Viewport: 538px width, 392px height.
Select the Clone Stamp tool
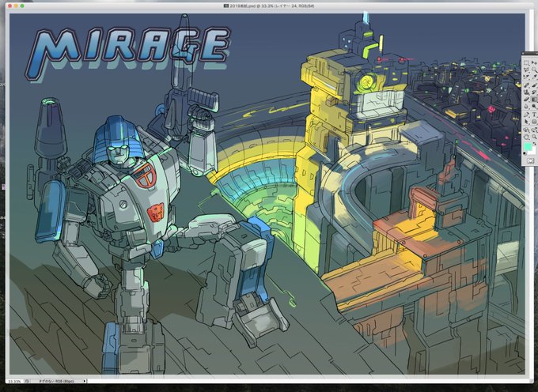[526, 92]
